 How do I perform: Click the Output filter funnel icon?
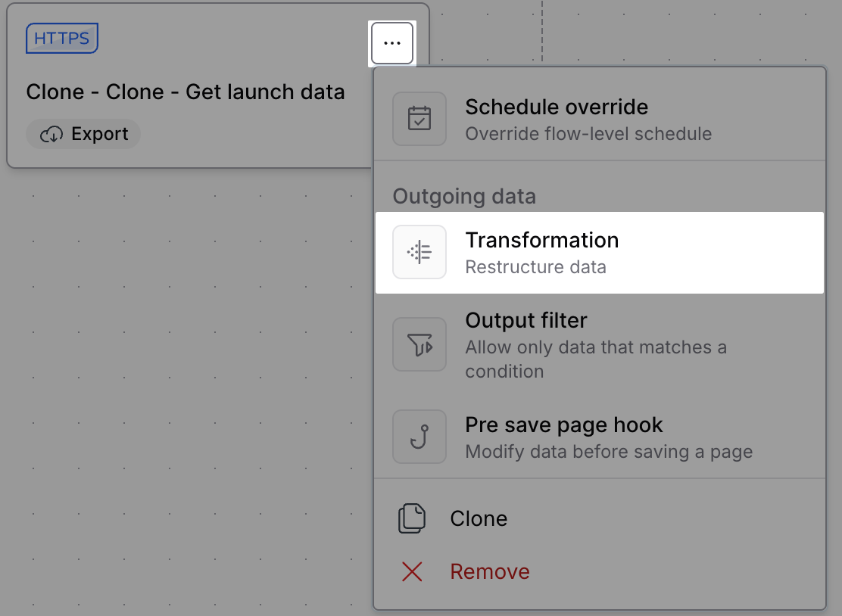[419, 344]
